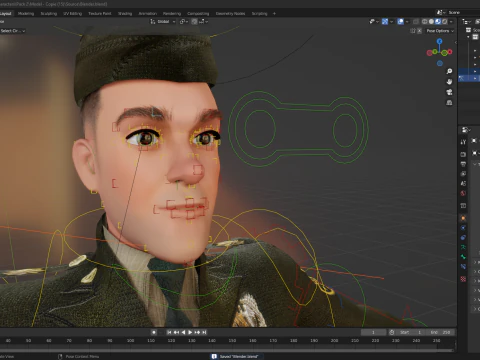480x360 pixels.
Task: Jump to the previous keyframe
Action: (176, 332)
